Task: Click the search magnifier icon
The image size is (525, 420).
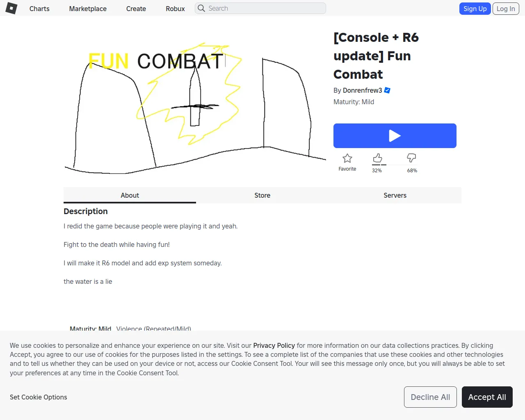Action: click(201, 8)
